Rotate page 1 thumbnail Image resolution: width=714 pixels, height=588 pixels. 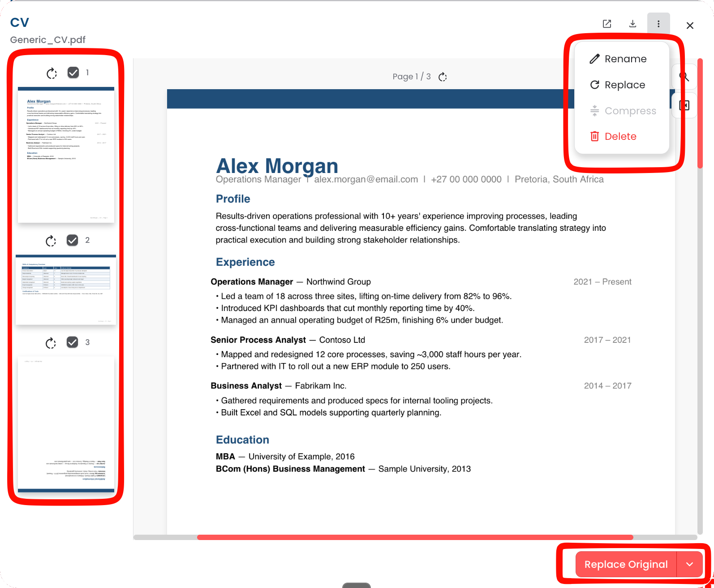click(x=52, y=73)
